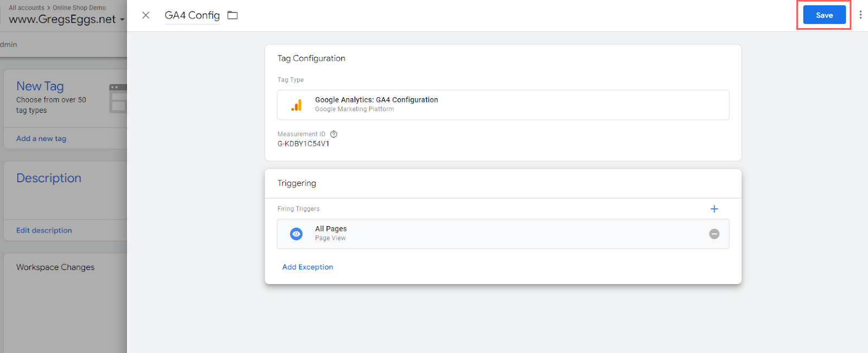
Task: Remove the All Pages trigger
Action: [x=714, y=234]
